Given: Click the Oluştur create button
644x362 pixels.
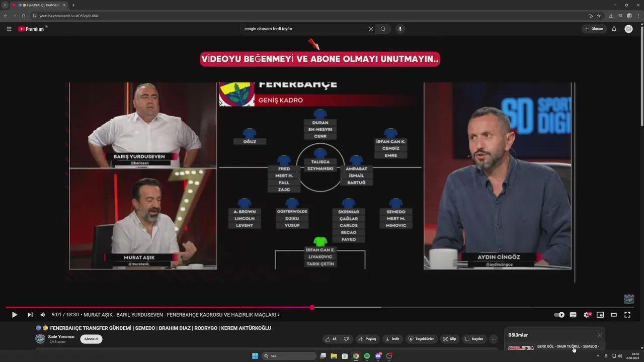Looking at the screenshot, I should pyautogui.click(x=594, y=29).
